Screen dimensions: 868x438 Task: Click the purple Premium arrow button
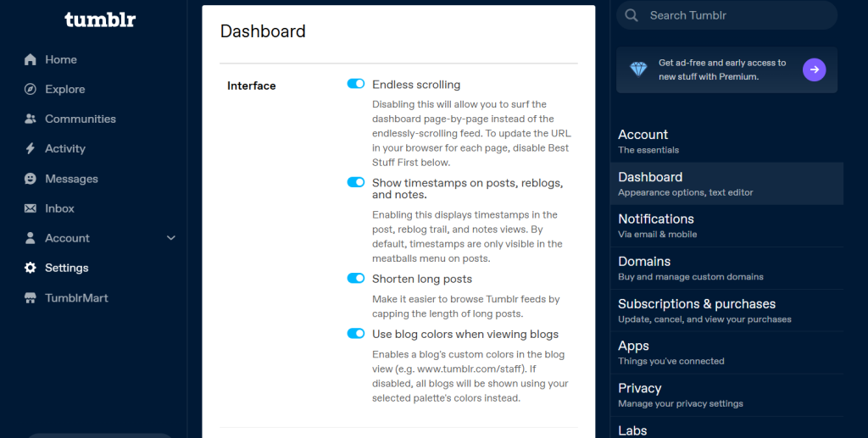814,69
